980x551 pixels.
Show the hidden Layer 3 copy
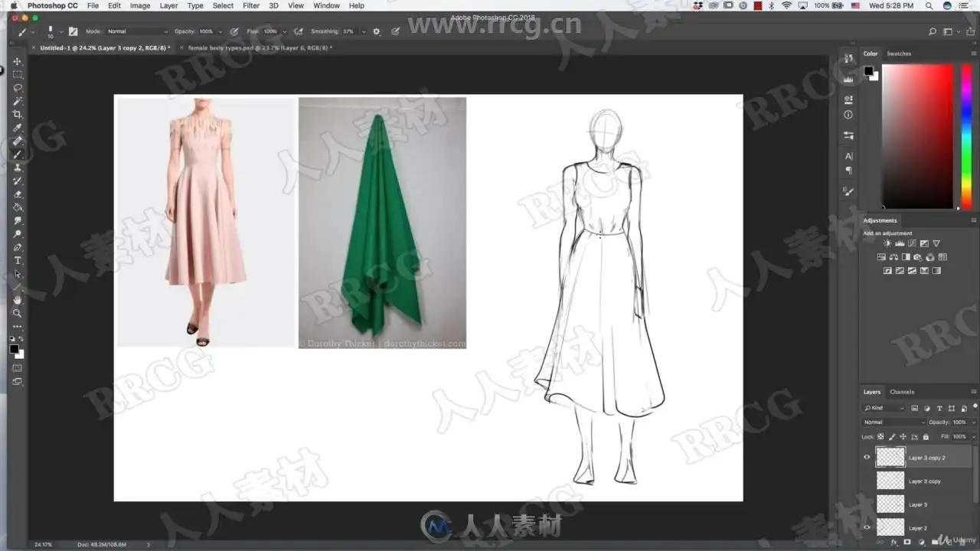867,481
